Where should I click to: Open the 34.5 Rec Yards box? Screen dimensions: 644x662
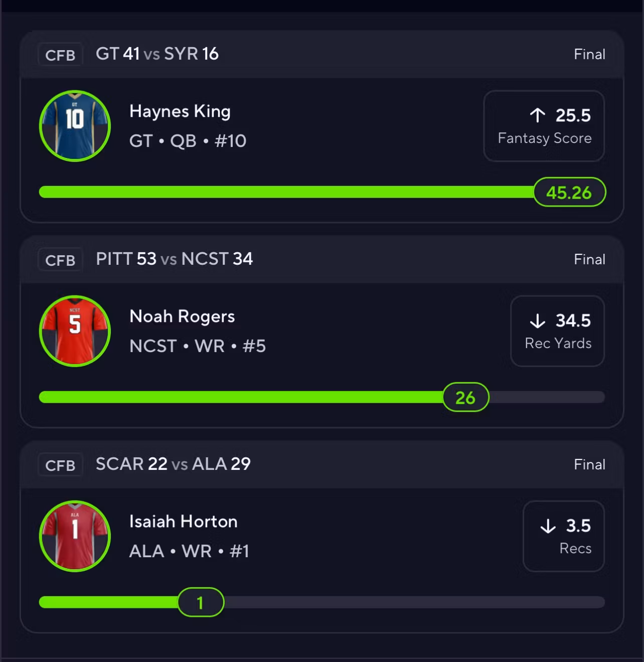click(558, 331)
